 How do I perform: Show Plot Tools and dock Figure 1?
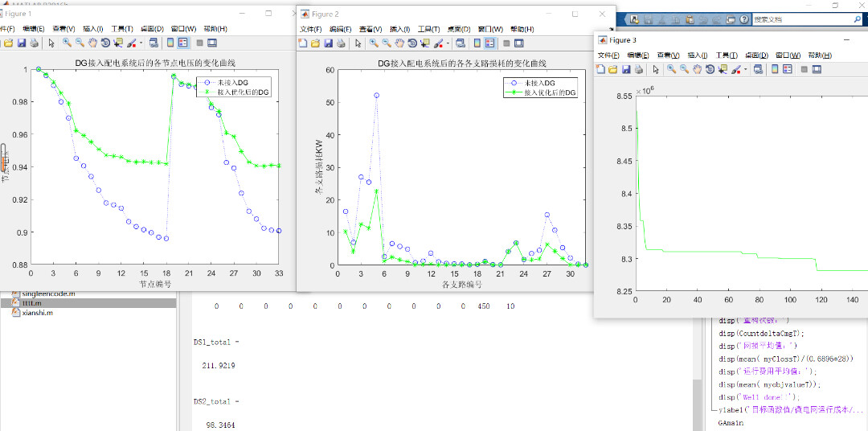point(212,43)
